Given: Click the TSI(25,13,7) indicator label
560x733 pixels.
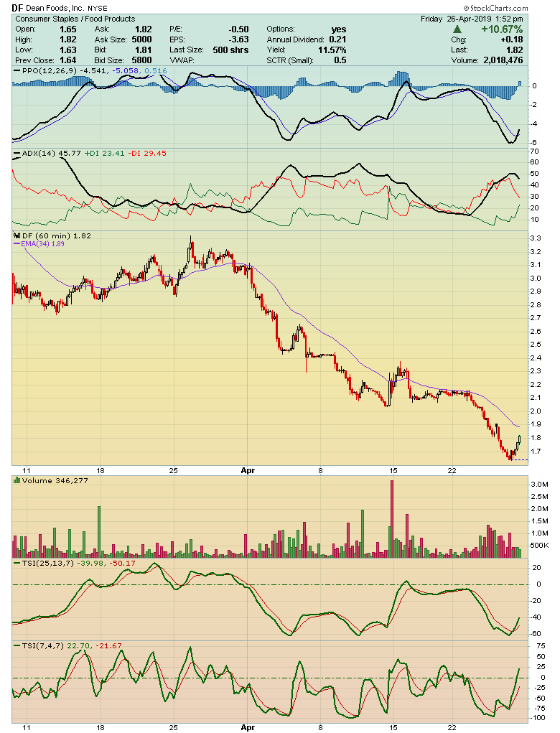Looking at the screenshot, I should [47, 564].
